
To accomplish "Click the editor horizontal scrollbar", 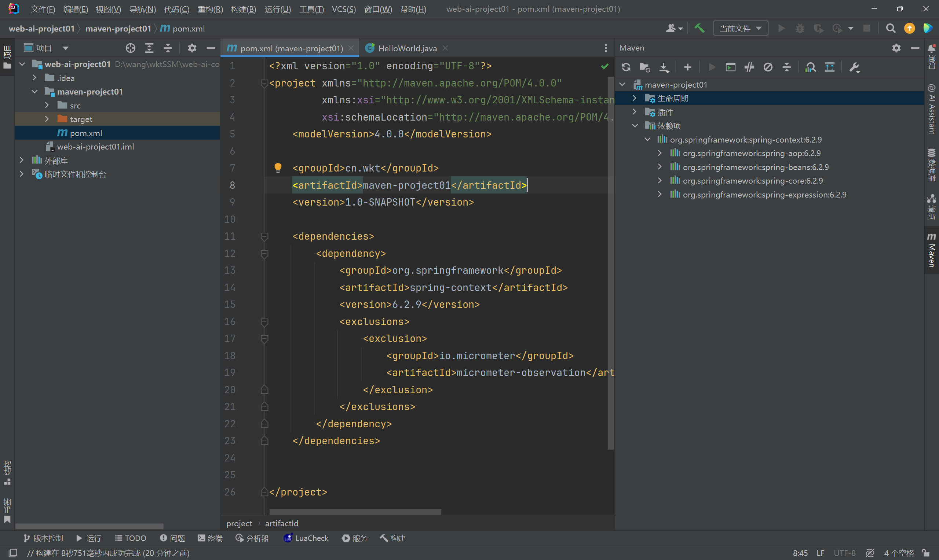I will point(355,512).
